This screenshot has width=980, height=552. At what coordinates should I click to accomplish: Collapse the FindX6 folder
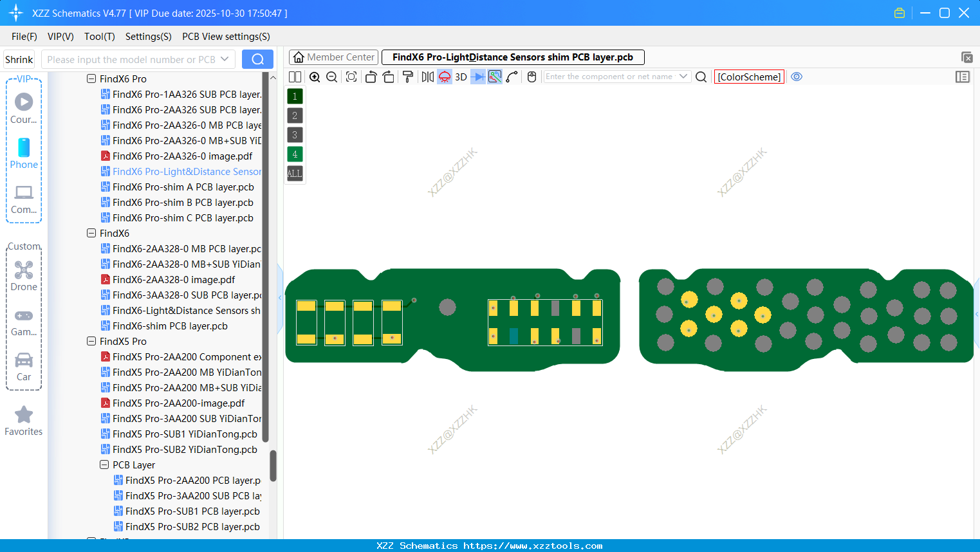91,233
